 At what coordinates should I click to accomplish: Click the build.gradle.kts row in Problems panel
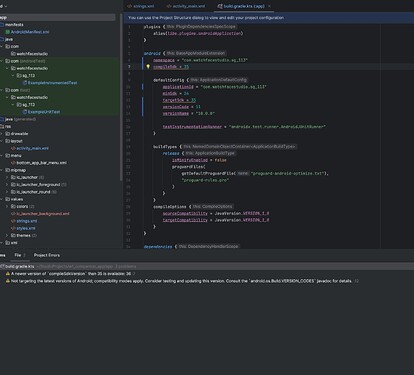coord(207,266)
